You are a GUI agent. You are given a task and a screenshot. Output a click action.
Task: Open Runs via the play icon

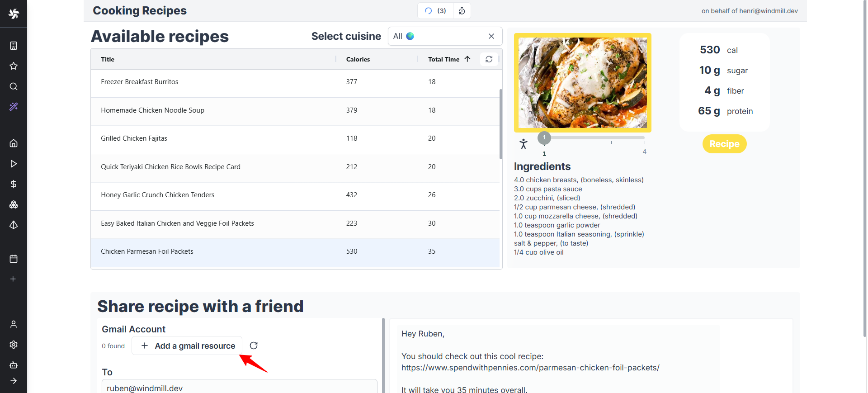[x=14, y=164]
